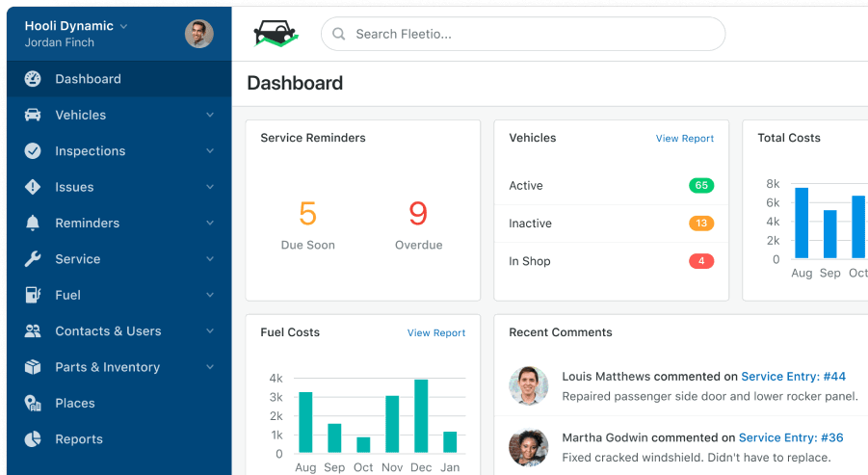This screenshot has width=868, height=475.
Task: Click the Vehicles car icon in sidebar
Action: (x=33, y=115)
